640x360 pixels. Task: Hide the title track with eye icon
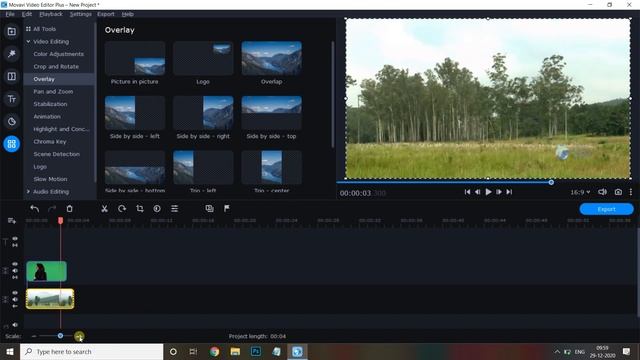tap(15, 238)
